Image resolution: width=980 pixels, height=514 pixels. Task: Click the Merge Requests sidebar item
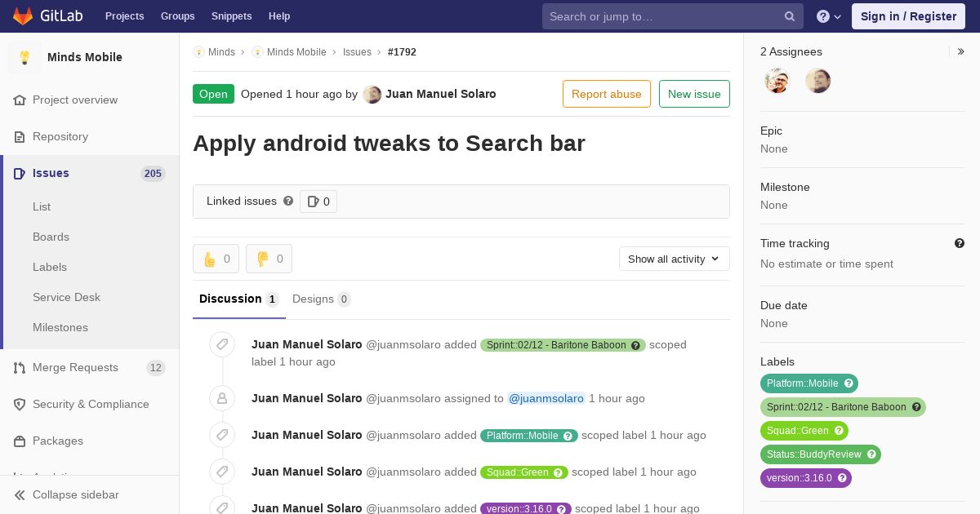point(90,367)
